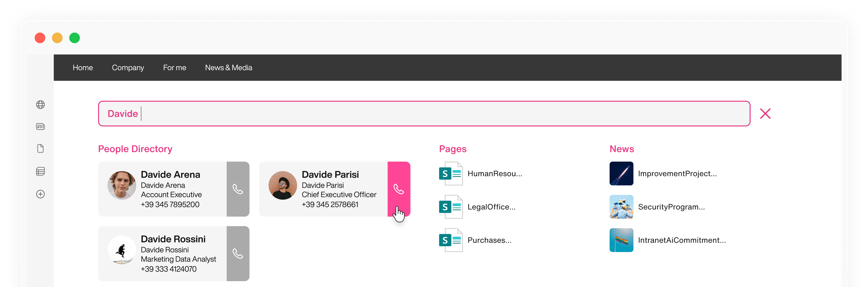
Task: Click phone number +39 345 7895200
Action: (170, 205)
